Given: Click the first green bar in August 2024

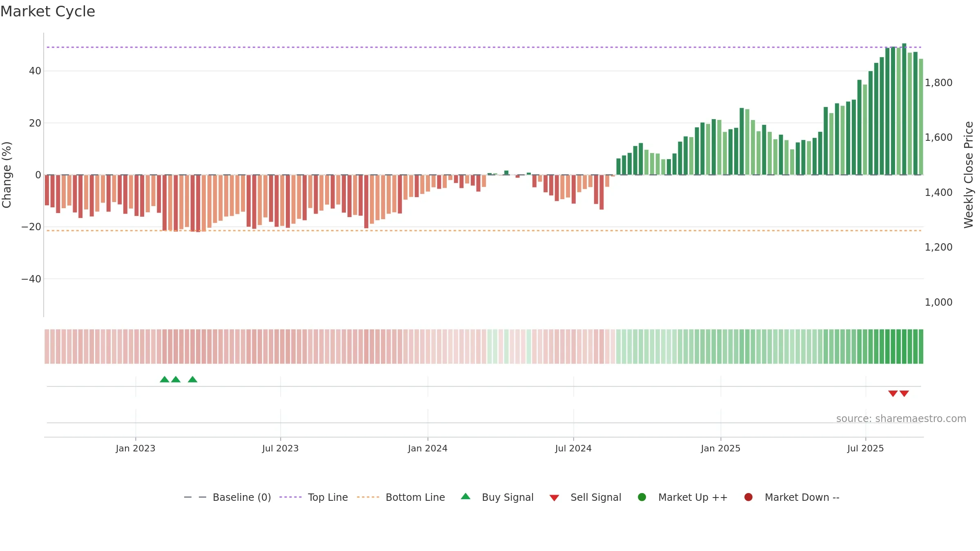Looking at the screenshot, I should [618, 167].
